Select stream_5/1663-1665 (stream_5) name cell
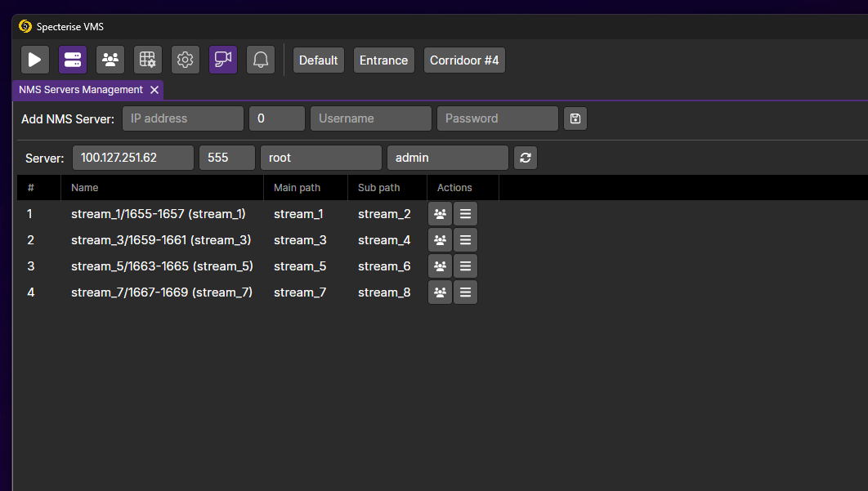The height and width of the screenshot is (491, 868). tap(162, 266)
